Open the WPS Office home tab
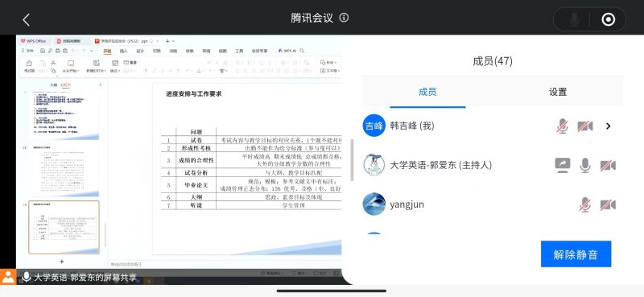The image size is (644, 297). [x=34, y=41]
